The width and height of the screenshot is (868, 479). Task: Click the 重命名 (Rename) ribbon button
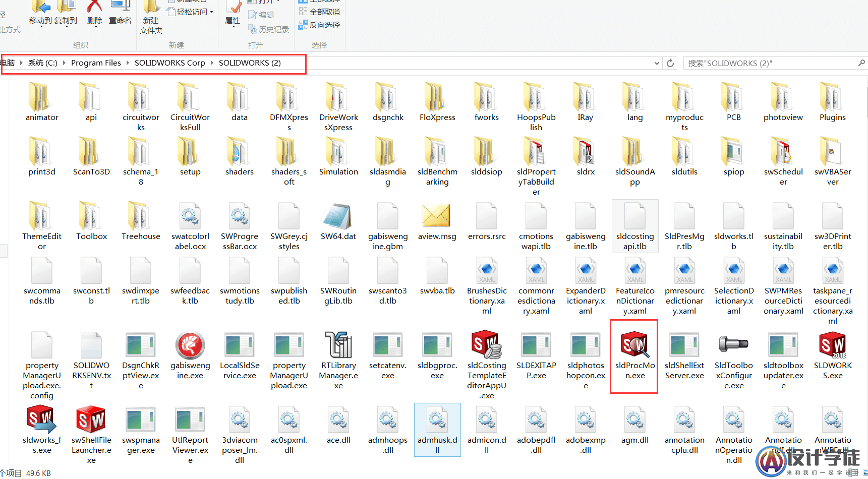coord(120,13)
